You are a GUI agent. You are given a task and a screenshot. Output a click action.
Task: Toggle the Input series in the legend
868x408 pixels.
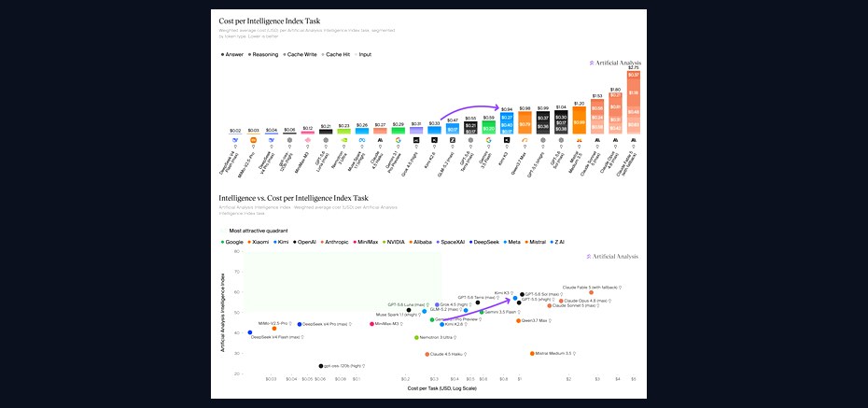coord(362,54)
